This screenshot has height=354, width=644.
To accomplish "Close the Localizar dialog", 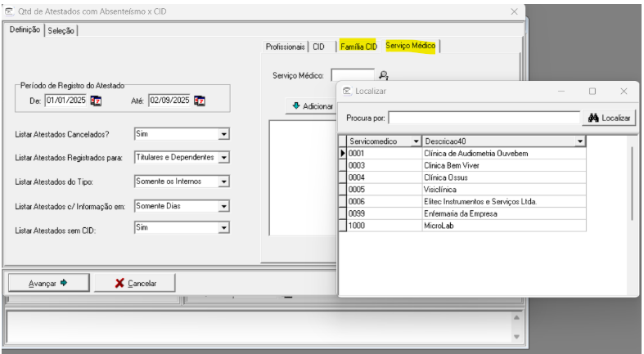I will point(624,92).
